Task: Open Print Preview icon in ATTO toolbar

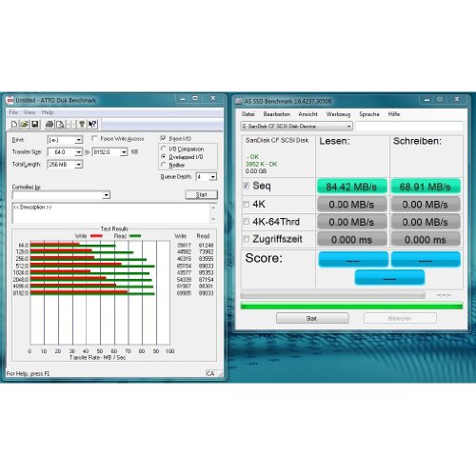Action: (x=60, y=124)
